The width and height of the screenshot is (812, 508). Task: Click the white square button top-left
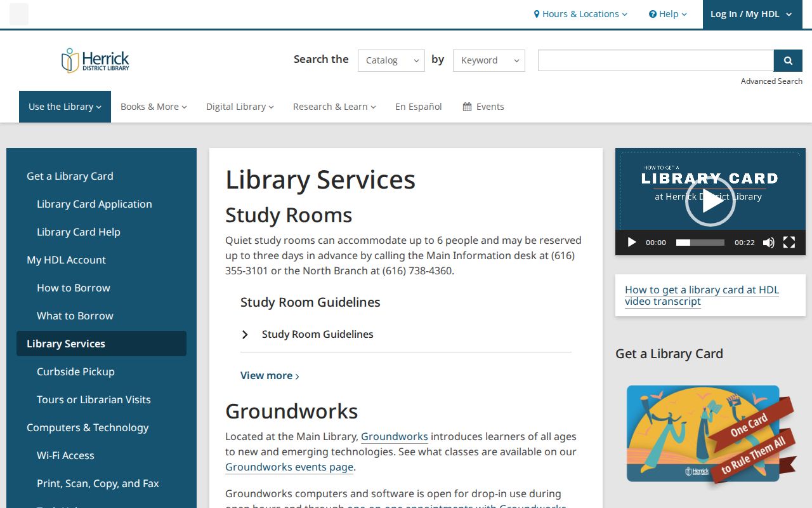click(19, 14)
